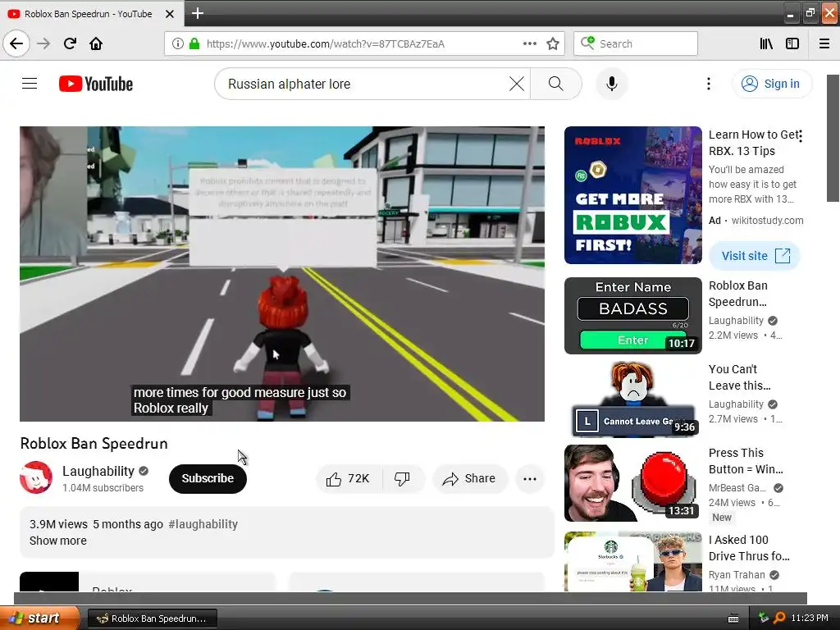Search with your voice microphone icon

[x=611, y=84]
